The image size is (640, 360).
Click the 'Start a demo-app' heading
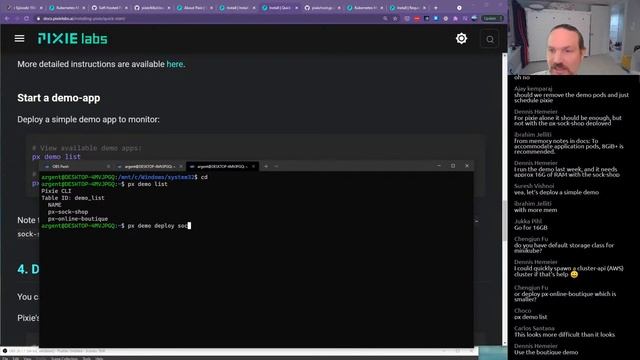[58, 98]
